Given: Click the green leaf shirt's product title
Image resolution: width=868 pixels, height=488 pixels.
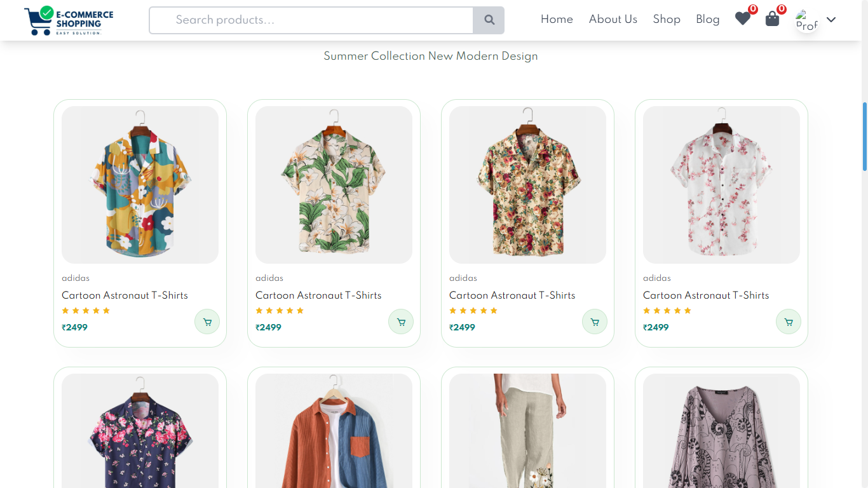Looking at the screenshot, I should click(318, 295).
